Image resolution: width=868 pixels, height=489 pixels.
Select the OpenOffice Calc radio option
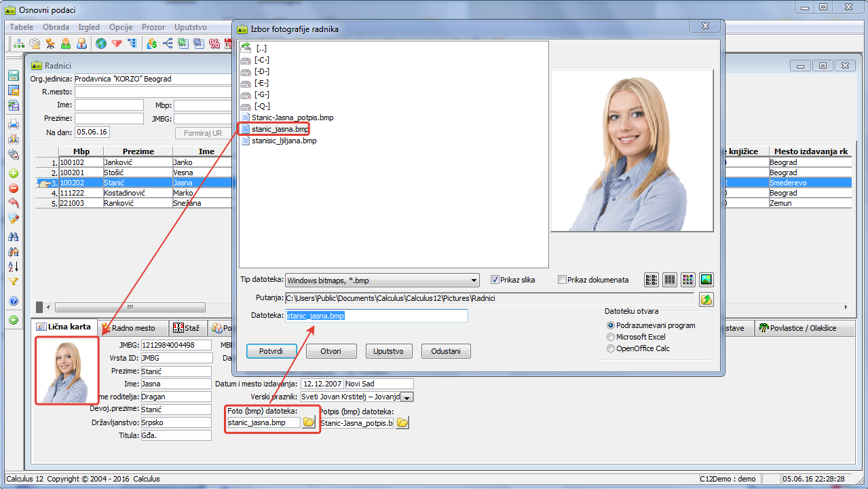611,348
